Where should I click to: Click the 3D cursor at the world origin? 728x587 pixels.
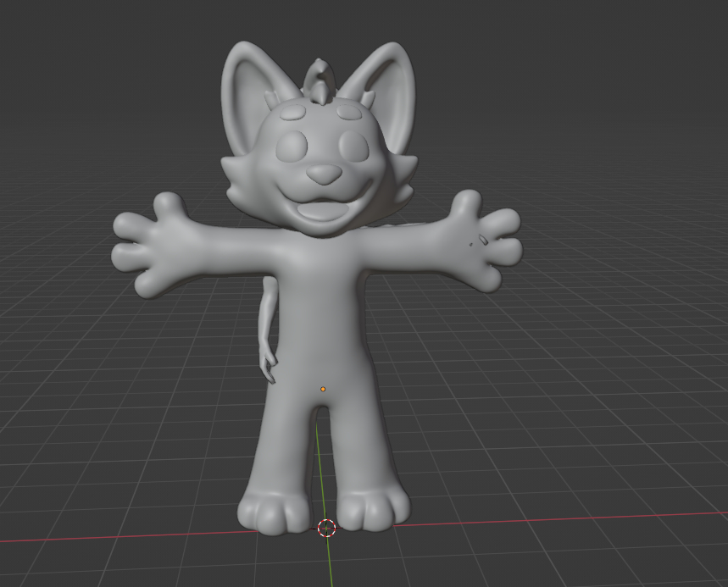pos(326,528)
